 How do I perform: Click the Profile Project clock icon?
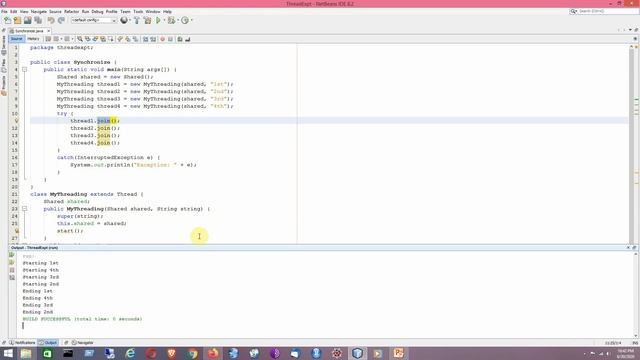[185, 20]
